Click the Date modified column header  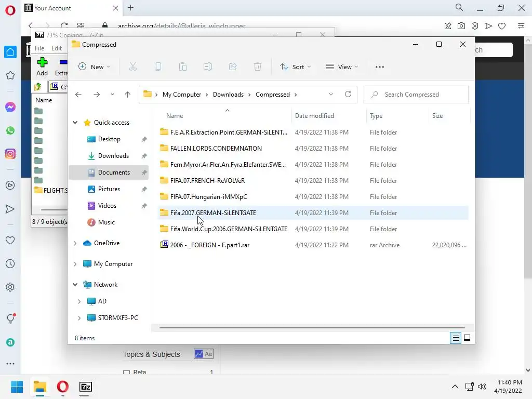(x=329, y=116)
